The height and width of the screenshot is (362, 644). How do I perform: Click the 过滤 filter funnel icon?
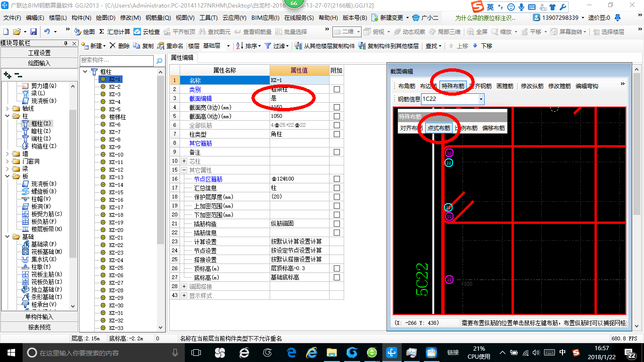click(x=268, y=46)
